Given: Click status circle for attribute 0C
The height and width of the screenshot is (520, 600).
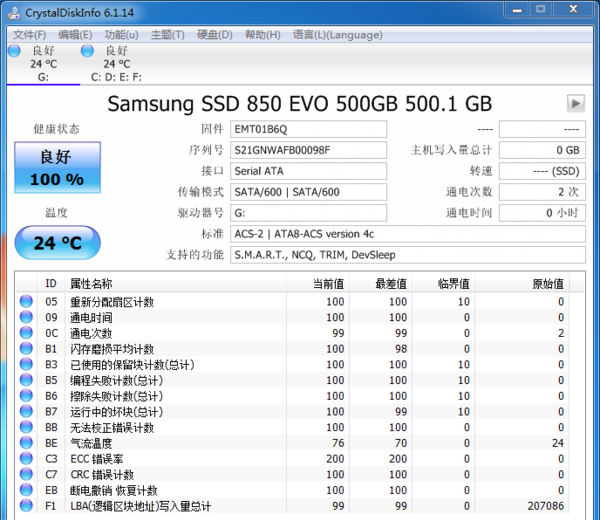Looking at the screenshot, I should (26, 333).
